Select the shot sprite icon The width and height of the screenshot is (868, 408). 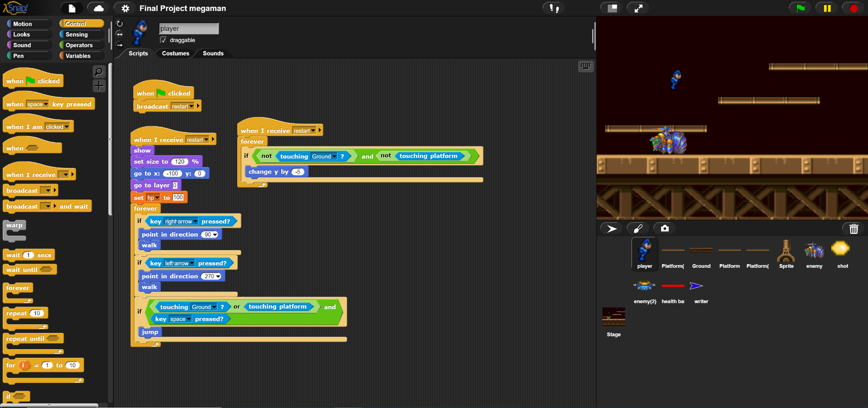tap(843, 254)
